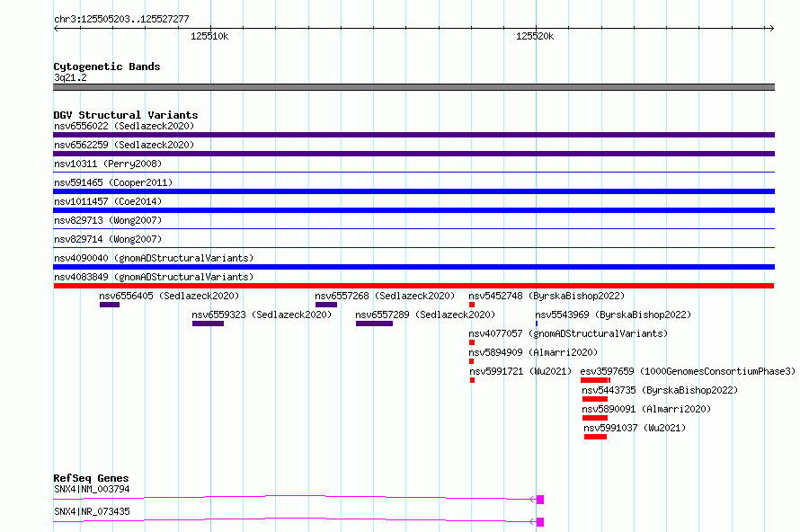Click the purple nsv6557289 feature bar
This screenshot has width=800, height=532.
(x=375, y=324)
